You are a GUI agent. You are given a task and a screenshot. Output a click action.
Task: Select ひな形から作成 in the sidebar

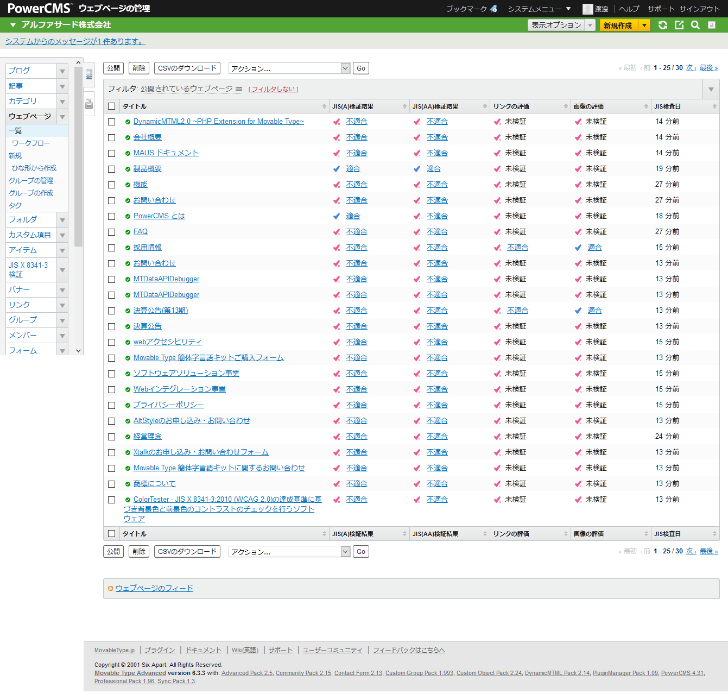click(34, 168)
